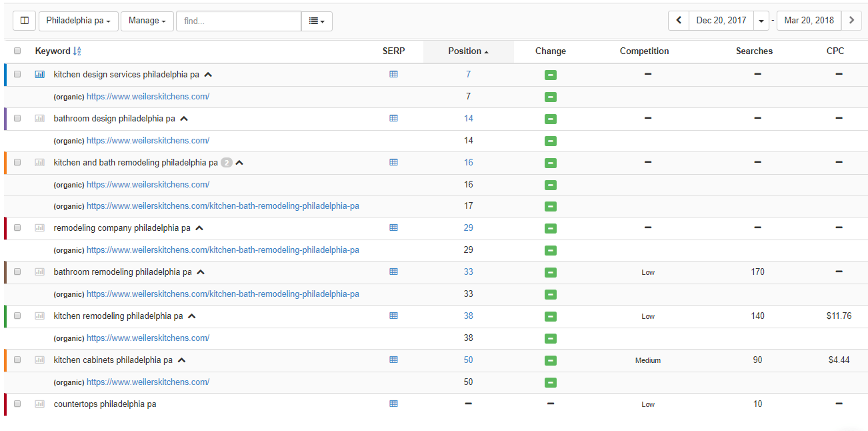Viewport: 868px width, 431px height.
Task: Open chart for kitchen design services keyword
Action: click(40, 75)
